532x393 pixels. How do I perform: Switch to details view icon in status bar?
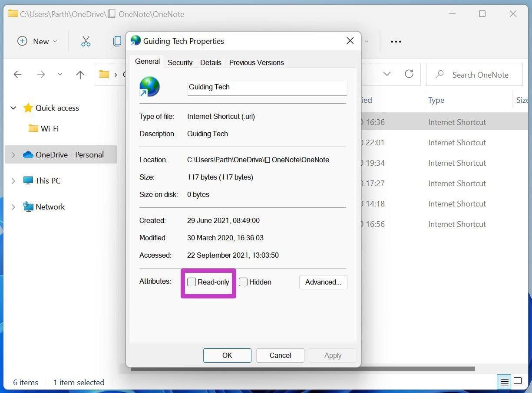tap(504, 382)
